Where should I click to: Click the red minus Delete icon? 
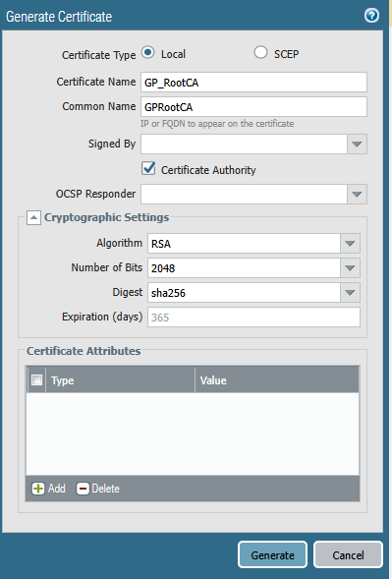click(83, 489)
